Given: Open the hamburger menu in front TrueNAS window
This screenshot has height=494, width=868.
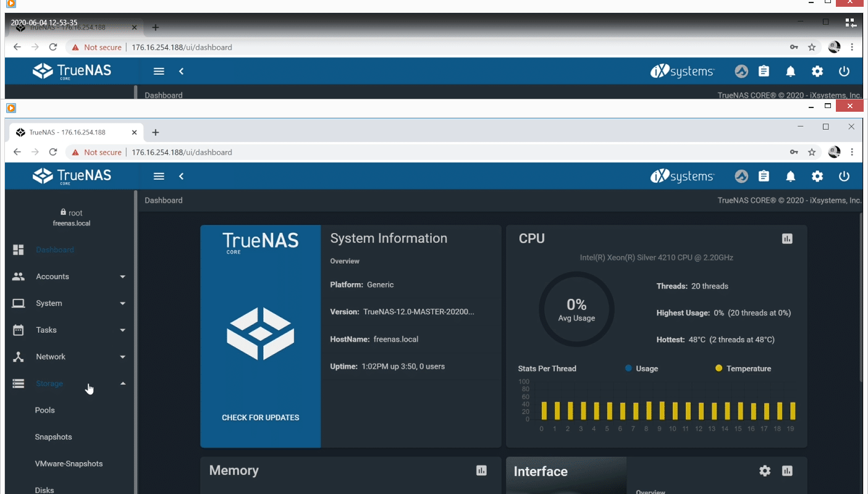Looking at the screenshot, I should tap(159, 176).
